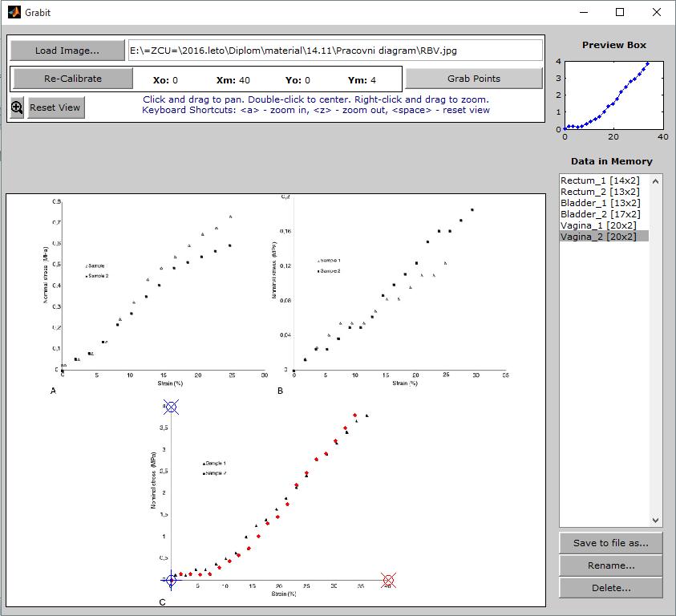Click the Re-Calibrate button
The image size is (676, 616).
[73, 79]
